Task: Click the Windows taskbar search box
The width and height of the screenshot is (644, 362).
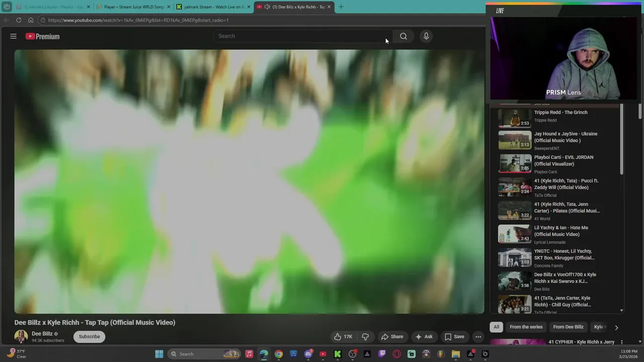Action: pyautogui.click(x=204, y=354)
